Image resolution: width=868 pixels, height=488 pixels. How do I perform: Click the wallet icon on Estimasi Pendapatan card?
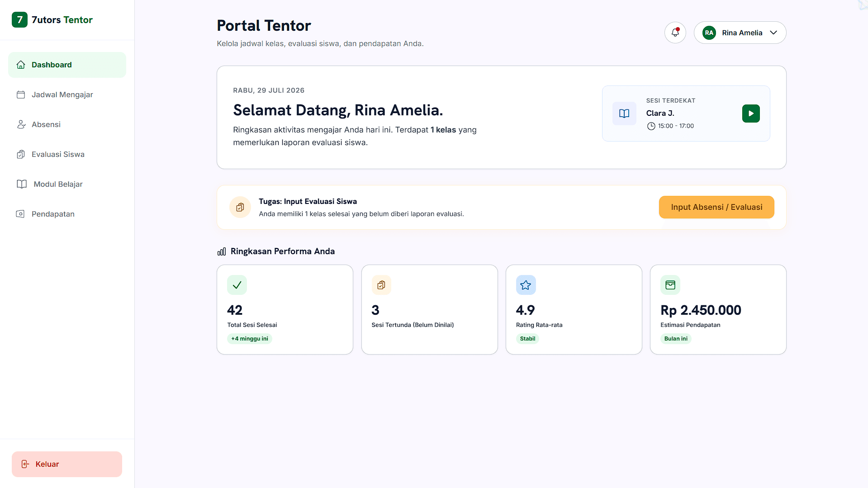point(670,285)
